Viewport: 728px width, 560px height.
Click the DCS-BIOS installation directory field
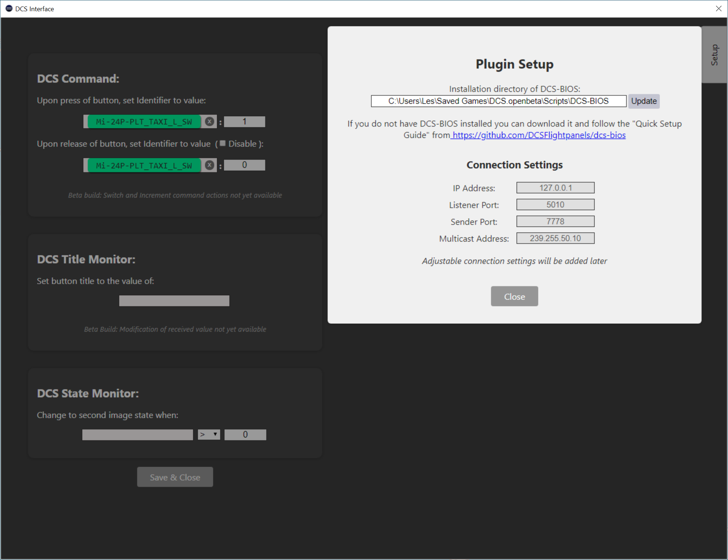point(498,101)
